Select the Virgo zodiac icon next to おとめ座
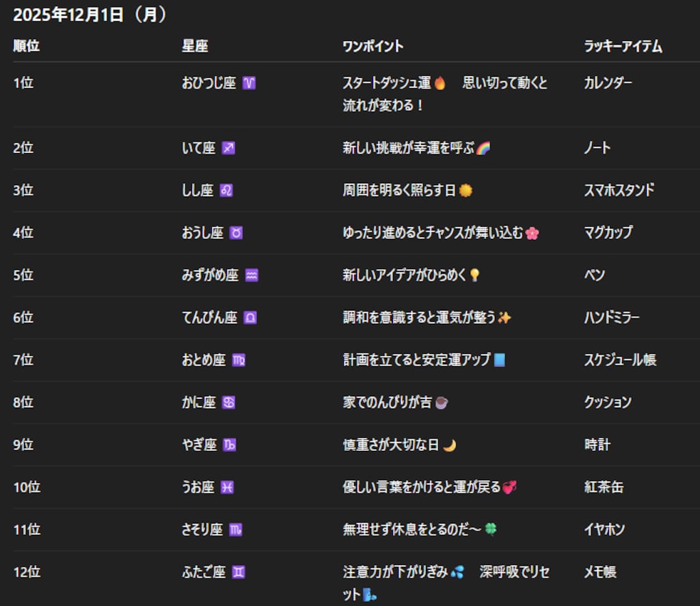This screenshot has height=606, width=700. (x=240, y=360)
